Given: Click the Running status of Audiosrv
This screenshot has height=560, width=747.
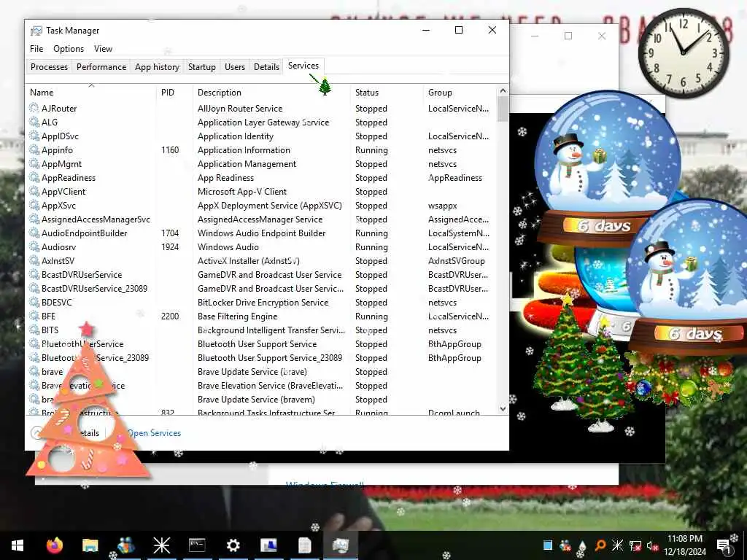Looking at the screenshot, I should (x=371, y=246).
